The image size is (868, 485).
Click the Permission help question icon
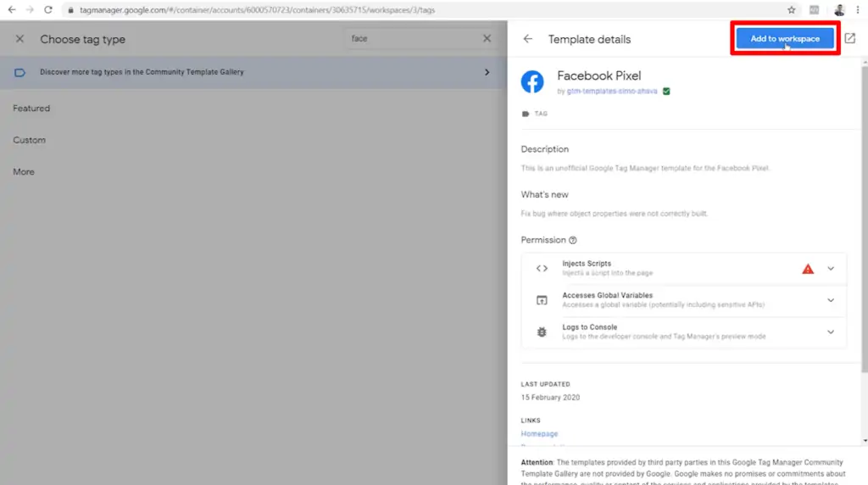tap(573, 240)
